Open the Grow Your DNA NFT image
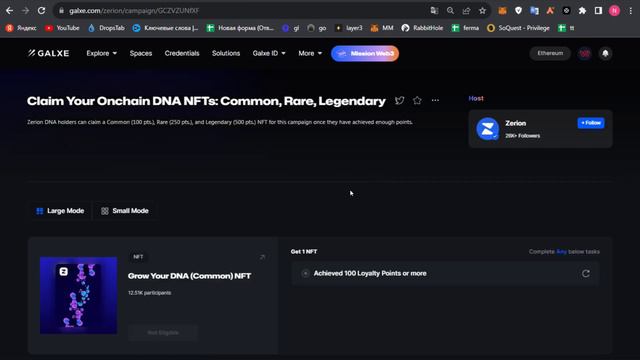The image size is (640, 360). click(78, 295)
